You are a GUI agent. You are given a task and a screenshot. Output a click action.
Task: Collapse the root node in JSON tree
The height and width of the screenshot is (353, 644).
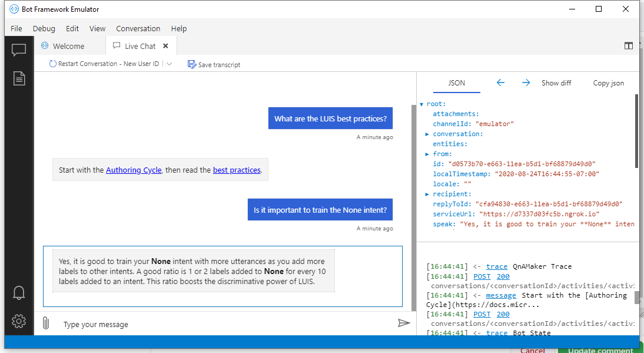[x=422, y=104]
